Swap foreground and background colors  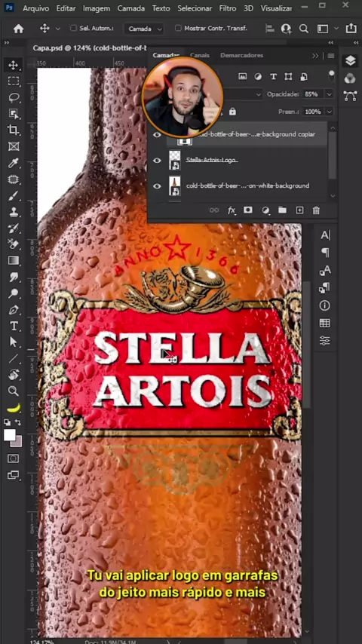click(x=18, y=422)
